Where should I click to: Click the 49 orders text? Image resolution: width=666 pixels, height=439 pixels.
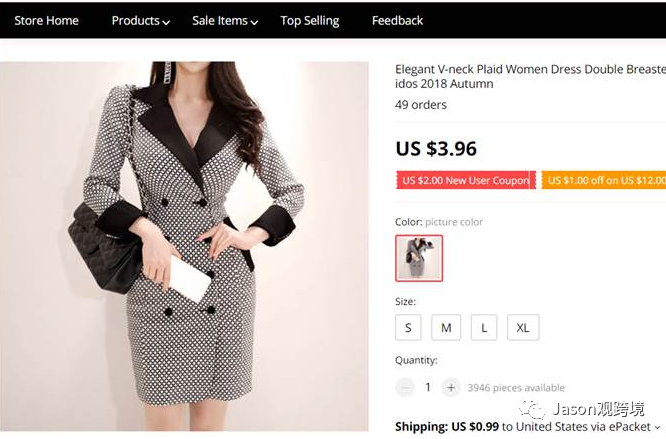tap(421, 105)
